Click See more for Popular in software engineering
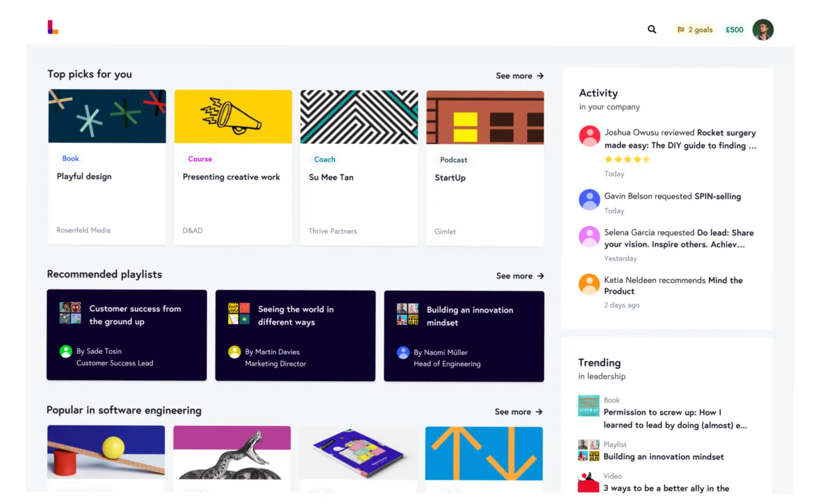Image resolution: width=820 pixels, height=504 pixels. click(x=519, y=411)
